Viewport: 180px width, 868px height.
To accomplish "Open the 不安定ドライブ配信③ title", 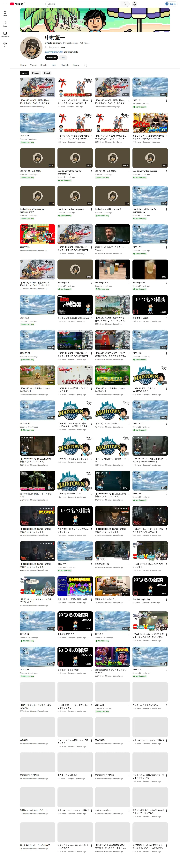I will (x=30, y=775).
